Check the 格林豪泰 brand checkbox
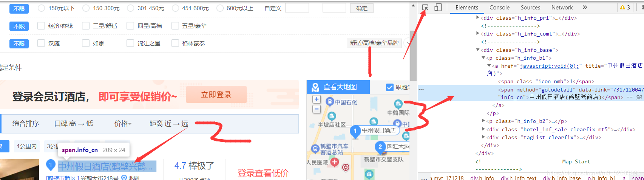The height and width of the screenshot is (180, 644). [x=175, y=43]
